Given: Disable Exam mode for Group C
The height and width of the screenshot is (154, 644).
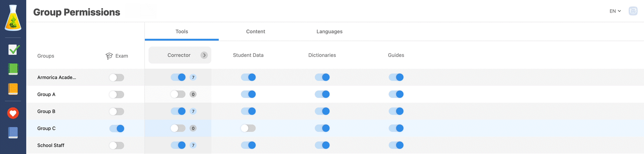Looking at the screenshot, I should (x=117, y=129).
